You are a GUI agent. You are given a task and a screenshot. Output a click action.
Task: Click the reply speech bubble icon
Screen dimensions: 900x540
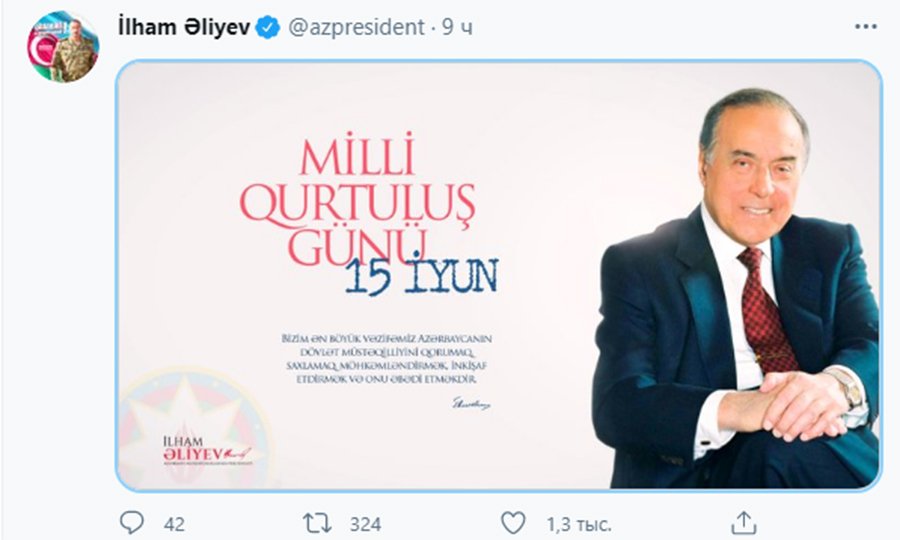[x=131, y=523]
